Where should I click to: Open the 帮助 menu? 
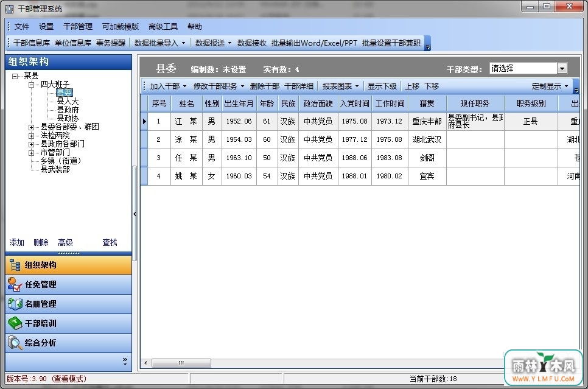pos(195,27)
